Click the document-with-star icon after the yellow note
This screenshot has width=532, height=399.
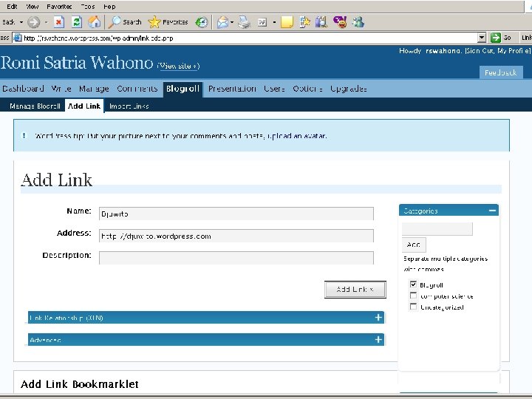tap(304, 22)
